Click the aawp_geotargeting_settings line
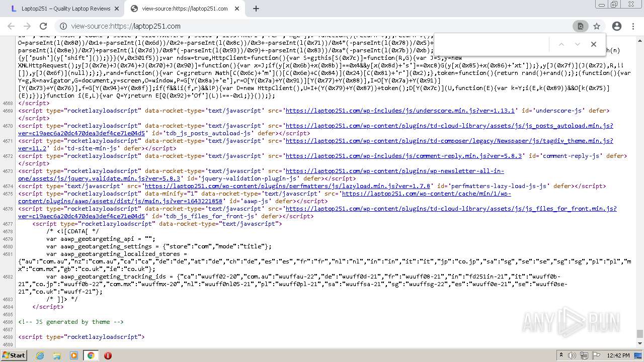The height and width of the screenshot is (362, 644). click(x=159, y=246)
